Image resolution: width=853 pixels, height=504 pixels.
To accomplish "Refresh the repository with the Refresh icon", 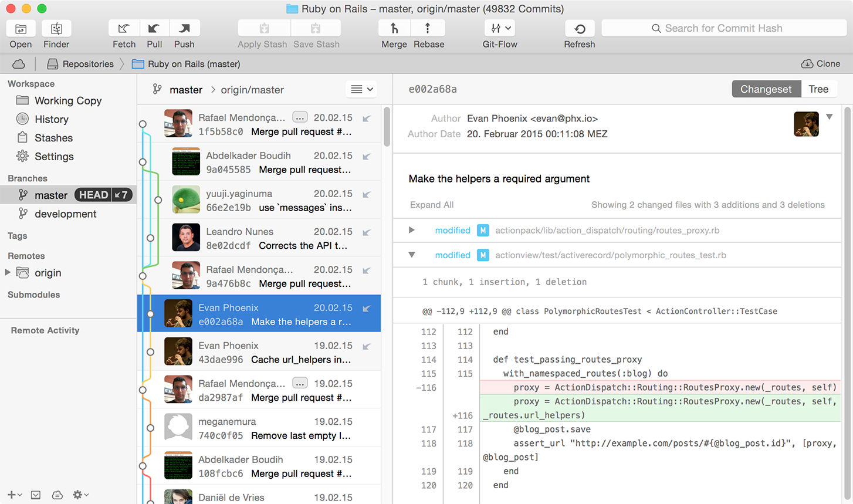I will [x=579, y=28].
